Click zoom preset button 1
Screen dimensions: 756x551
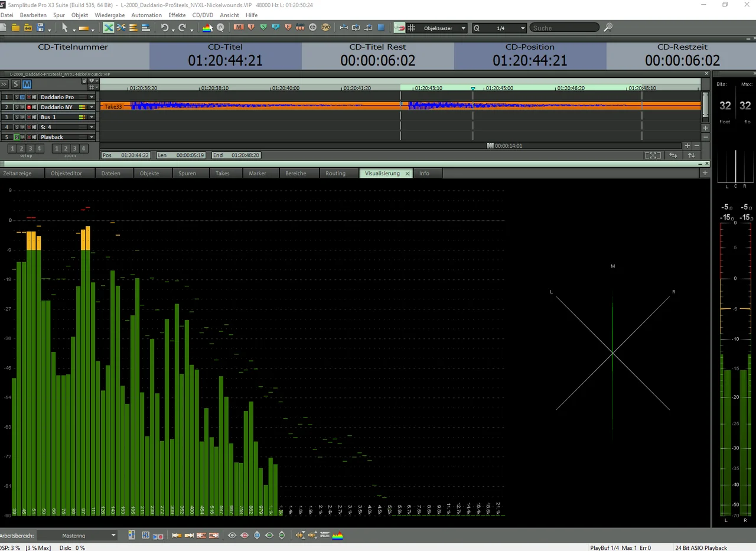point(57,149)
